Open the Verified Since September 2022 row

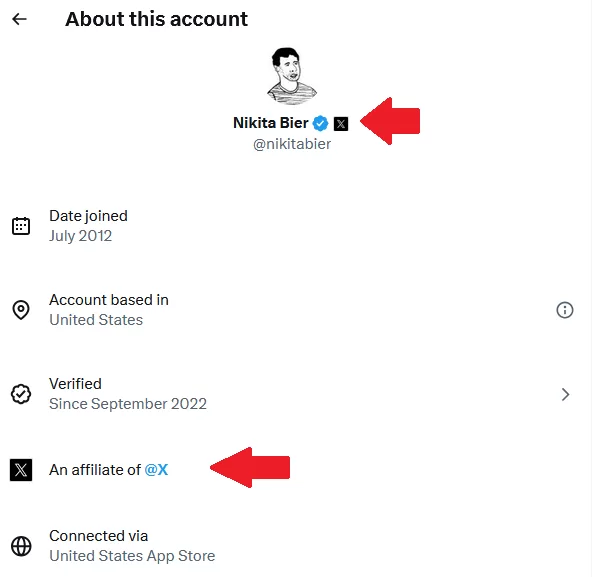point(296,394)
